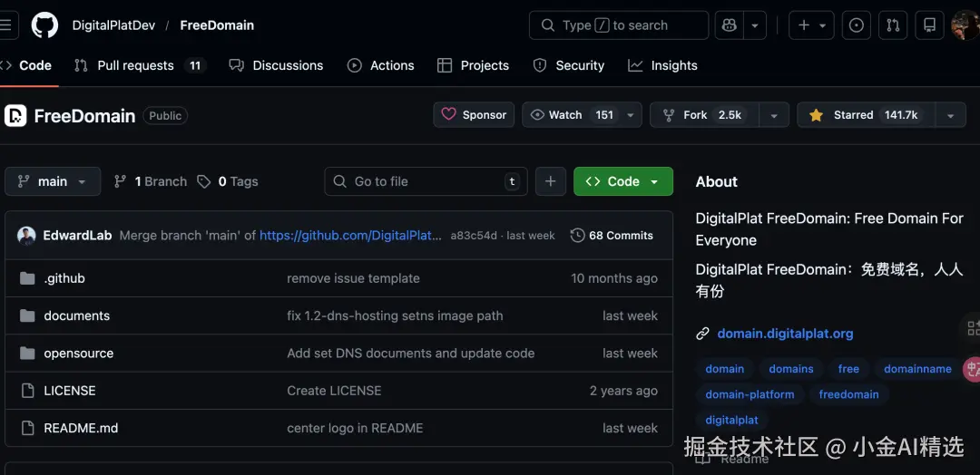The image size is (980, 475).
Task: Click the opensource folder icon
Action: (27, 354)
